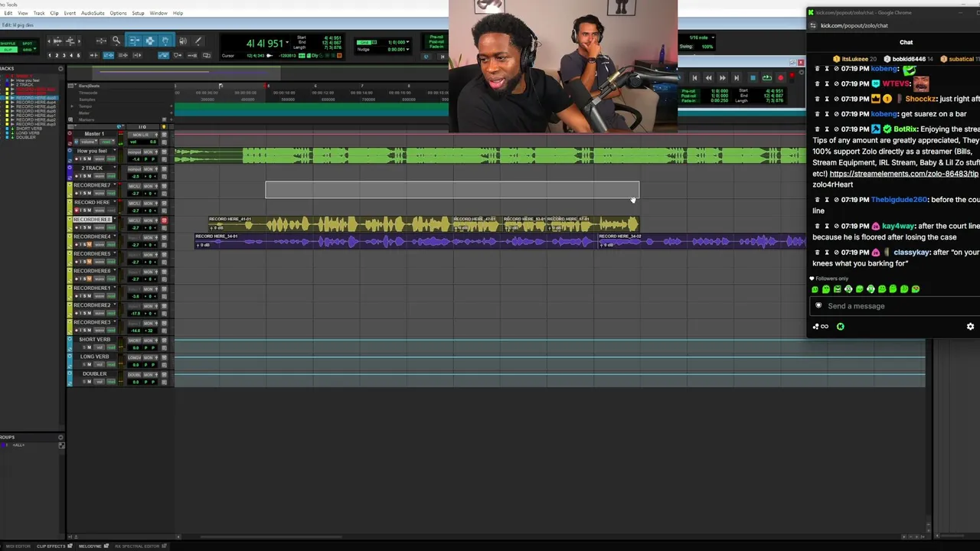980x551 pixels.
Task: Click MELODYNE tab at bottom
Action: (90, 546)
